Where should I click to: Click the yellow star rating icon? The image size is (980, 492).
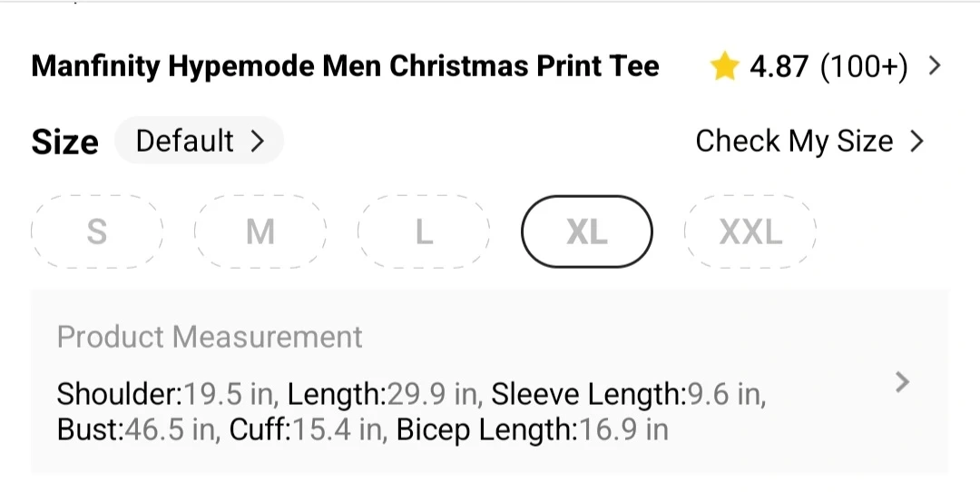[x=724, y=66]
